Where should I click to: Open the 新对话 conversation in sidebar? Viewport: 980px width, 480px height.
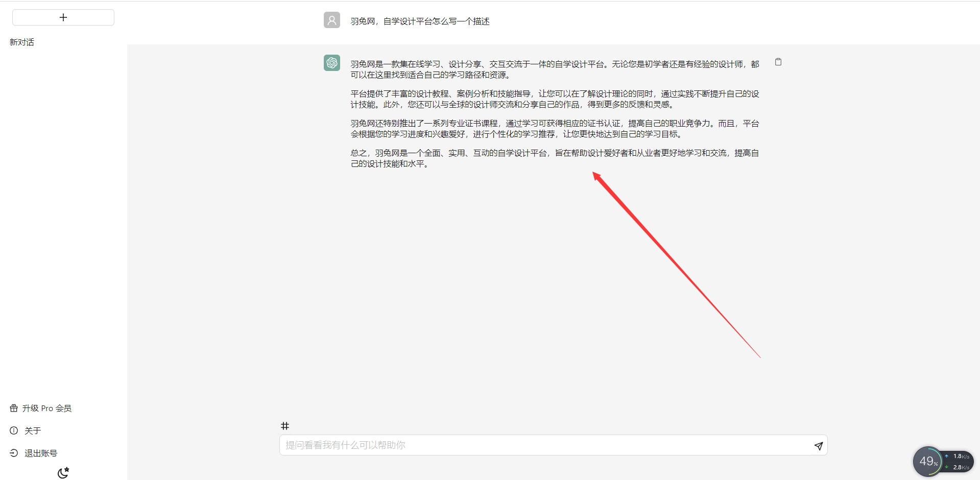[22, 42]
